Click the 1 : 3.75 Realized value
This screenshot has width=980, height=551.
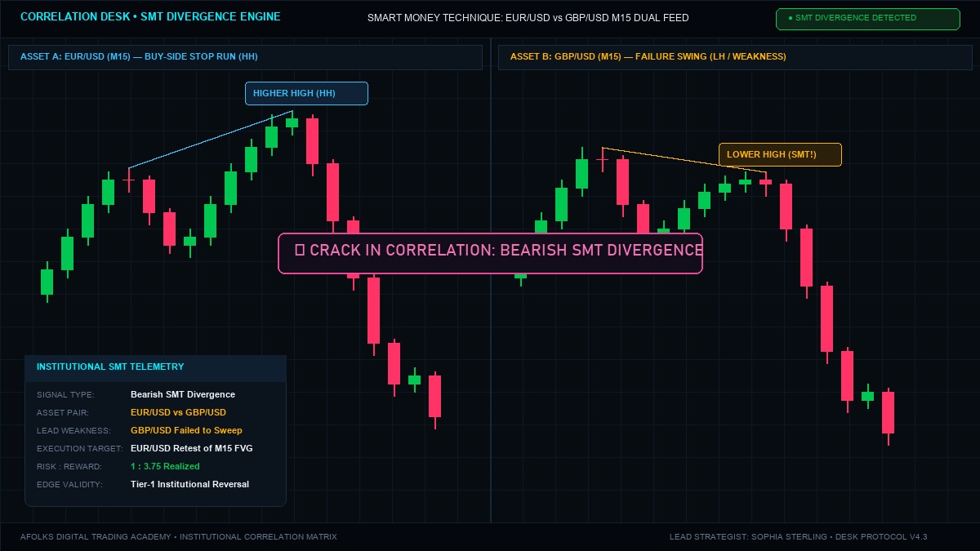165,466
